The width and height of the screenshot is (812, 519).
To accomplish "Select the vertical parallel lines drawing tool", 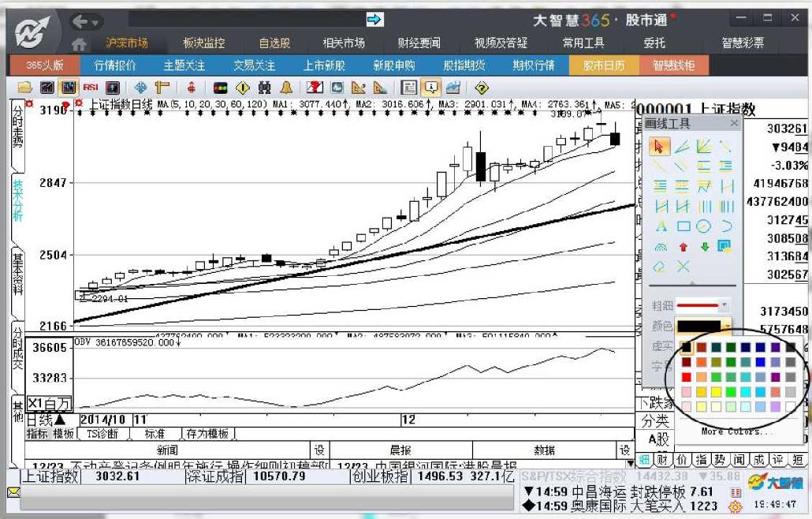I will pos(705,207).
